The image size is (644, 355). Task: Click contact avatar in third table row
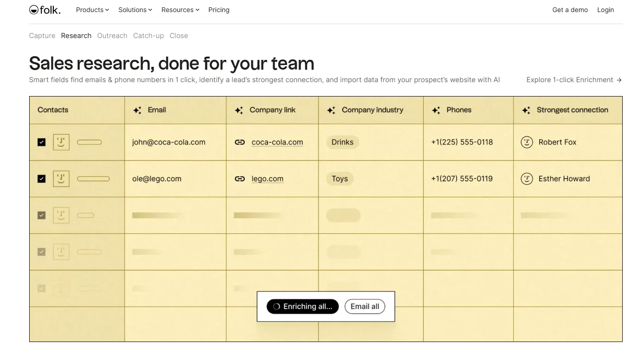pyautogui.click(x=61, y=215)
